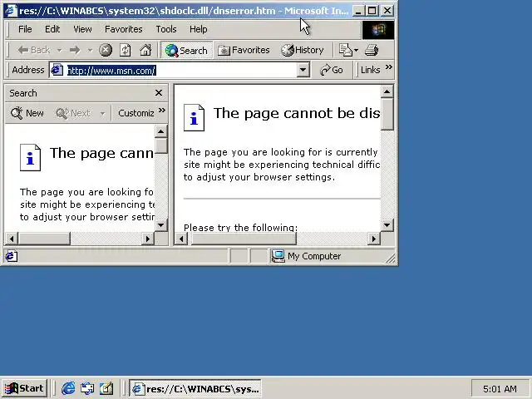Open the Next search dropdown arrow
This screenshot has width=532, height=399.
[x=102, y=113]
